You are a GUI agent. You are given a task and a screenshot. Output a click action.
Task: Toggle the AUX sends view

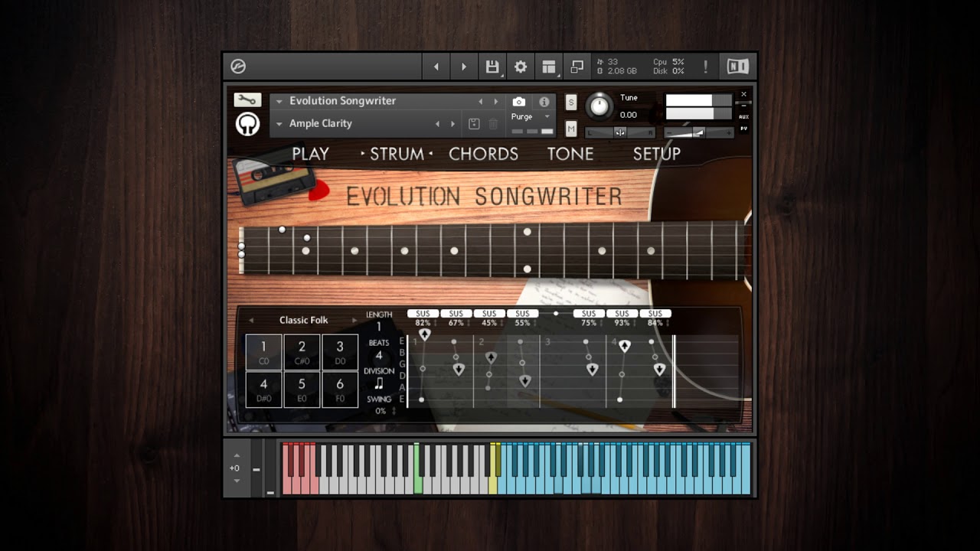tap(743, 116)
